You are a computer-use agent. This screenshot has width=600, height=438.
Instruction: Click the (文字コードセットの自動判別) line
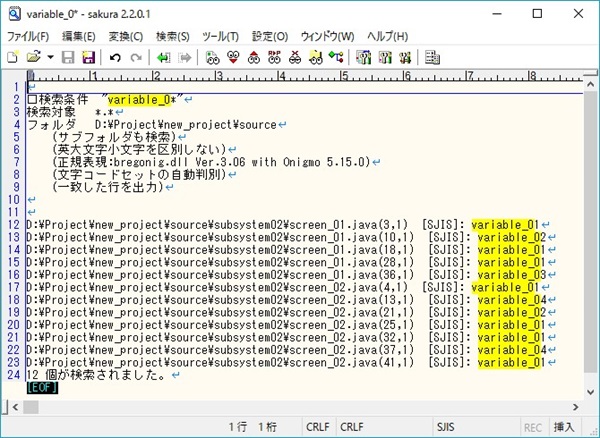[144, 175]
